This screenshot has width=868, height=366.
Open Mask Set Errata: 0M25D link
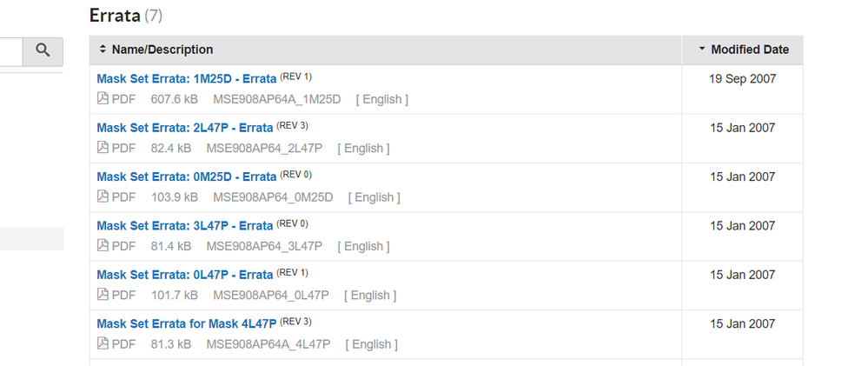[x=186, y=176]
